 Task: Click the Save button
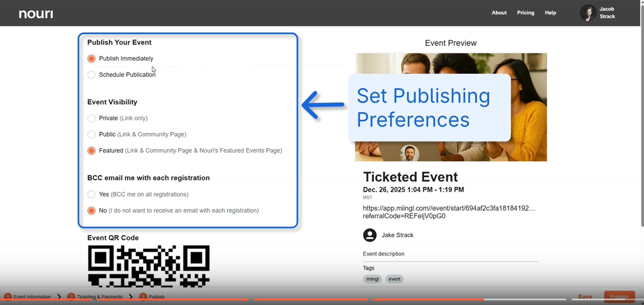(585, 297)
